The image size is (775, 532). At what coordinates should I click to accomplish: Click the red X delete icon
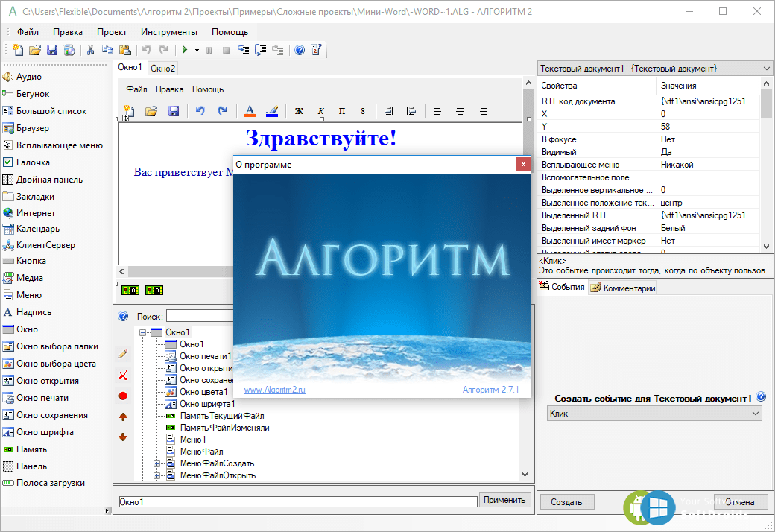pyautogui.click(x=123, y=375)
